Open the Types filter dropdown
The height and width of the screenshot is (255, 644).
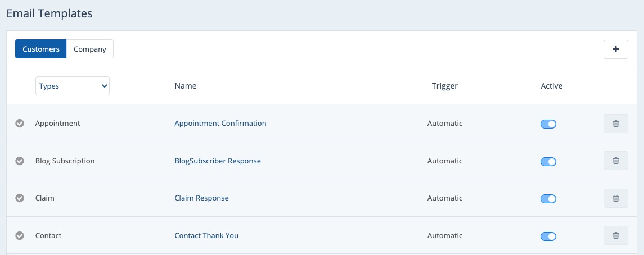click(73, 86)
